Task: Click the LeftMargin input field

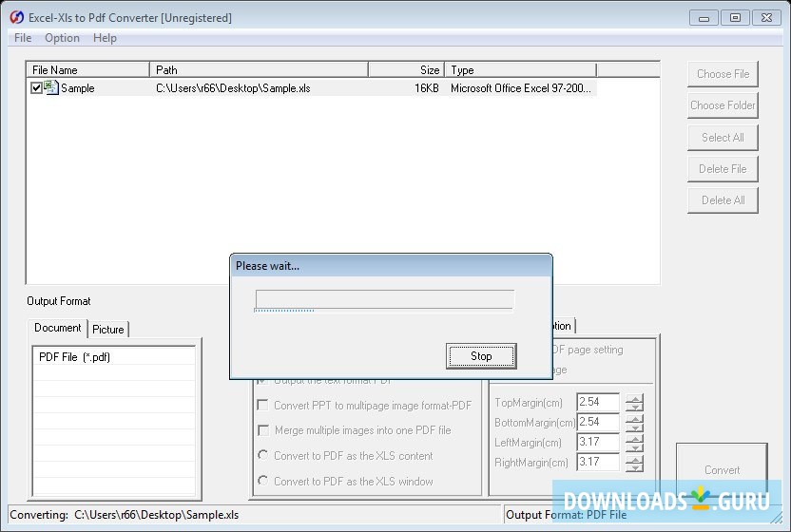Action: [x=598, y=443]
